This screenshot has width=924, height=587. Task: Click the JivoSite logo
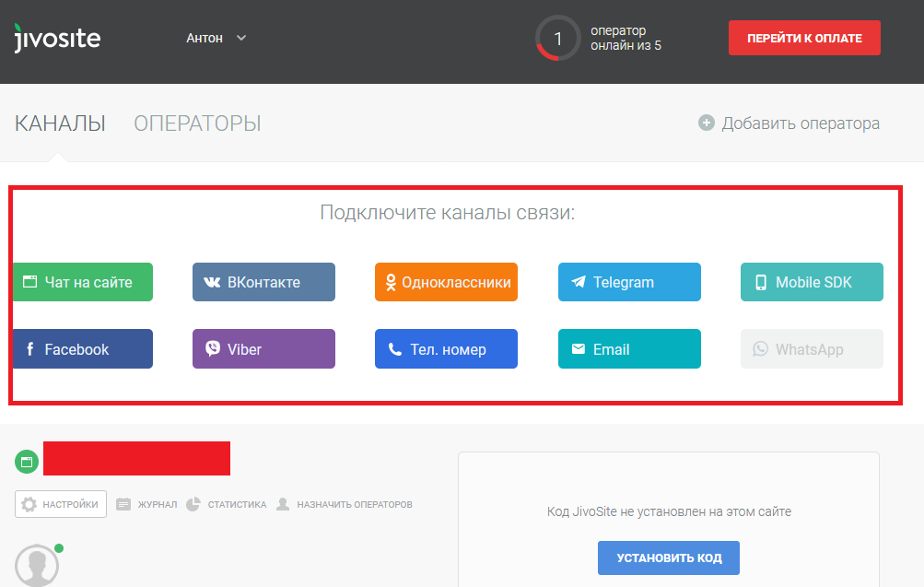point(57,39)
